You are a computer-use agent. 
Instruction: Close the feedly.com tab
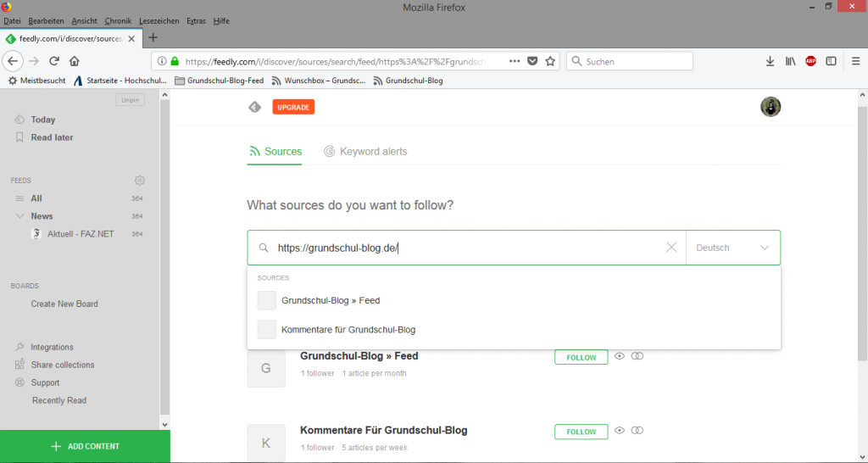point(131,39)
